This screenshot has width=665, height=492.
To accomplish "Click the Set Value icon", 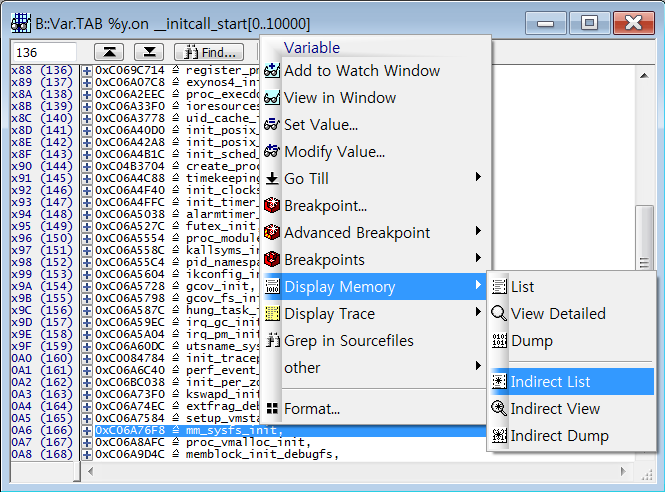I will 272,125.
